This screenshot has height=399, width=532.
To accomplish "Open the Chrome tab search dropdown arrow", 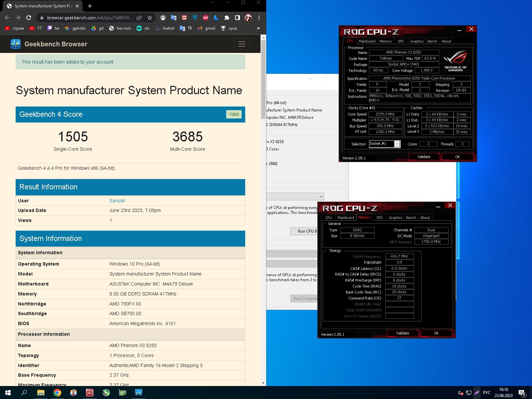I will click(213, 3).
